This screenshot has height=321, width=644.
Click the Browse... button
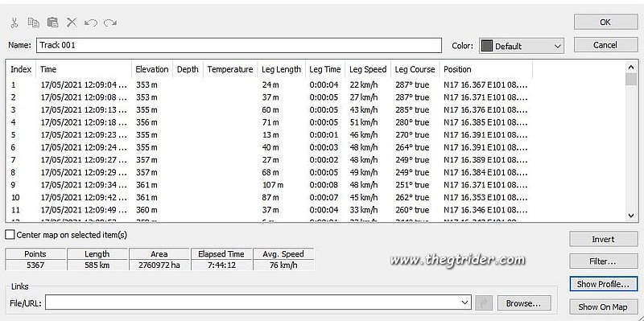(x=525, y=303)
